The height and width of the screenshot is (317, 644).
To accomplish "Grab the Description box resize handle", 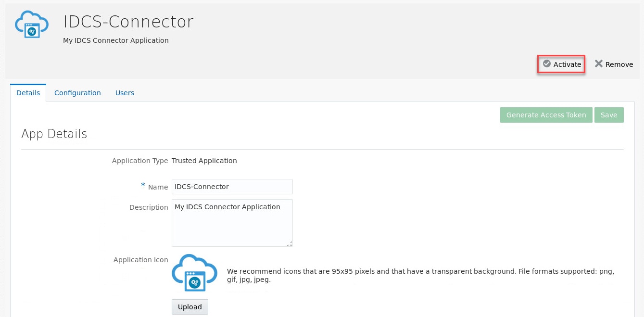I will pos(290,244).
